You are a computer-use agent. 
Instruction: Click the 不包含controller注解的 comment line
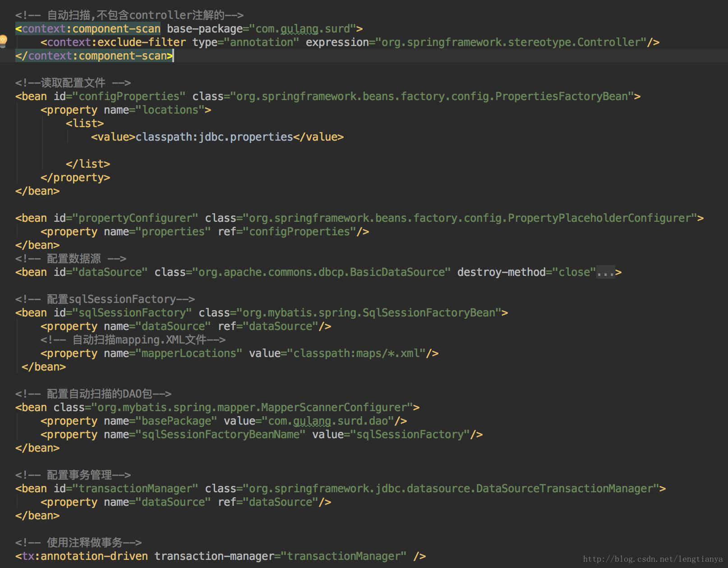tap(129, 15)
